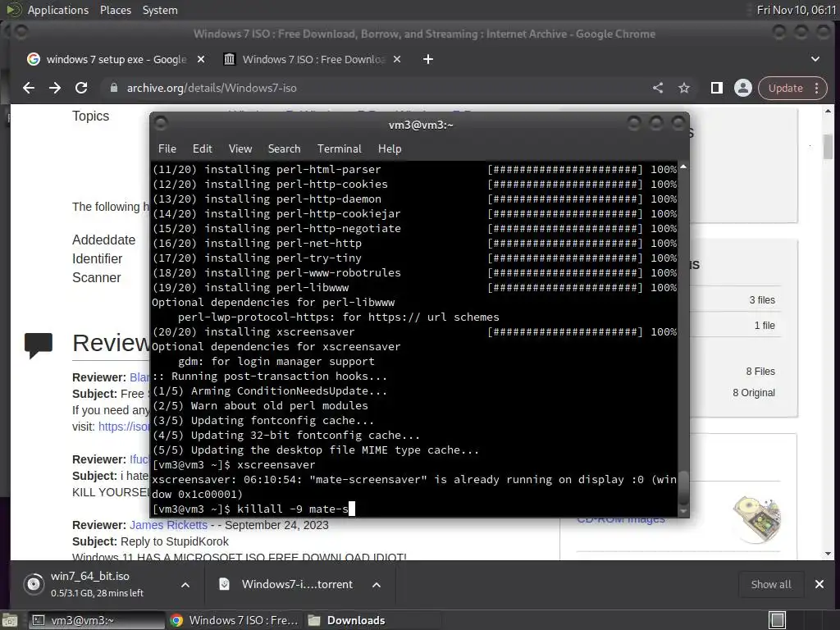Image resolution: width=840 pixels, height=630 pixels.
Task: Click the terminal scrollbar down arrow
Action: point(683,512)
